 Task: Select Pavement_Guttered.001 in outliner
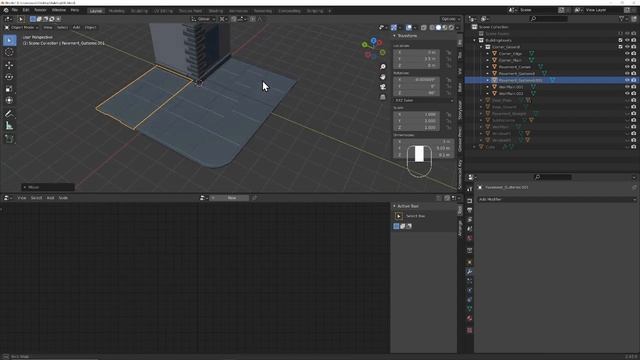[520, 80]
